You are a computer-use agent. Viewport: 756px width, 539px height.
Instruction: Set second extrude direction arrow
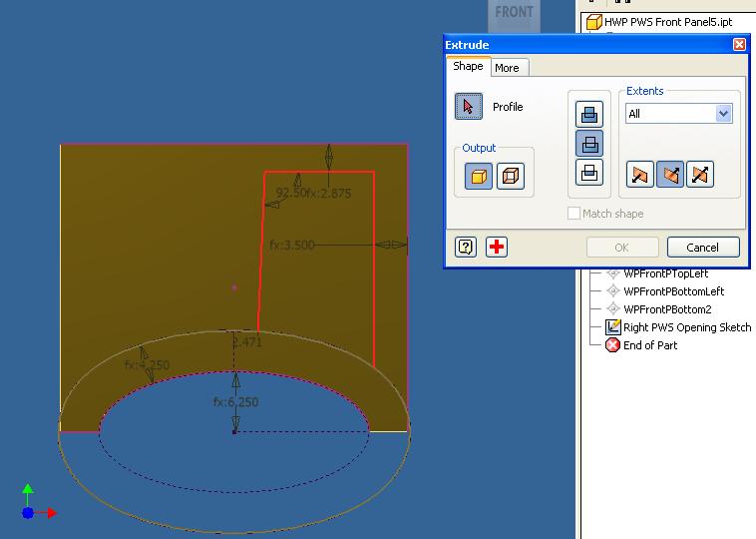(x=669, y=175)
